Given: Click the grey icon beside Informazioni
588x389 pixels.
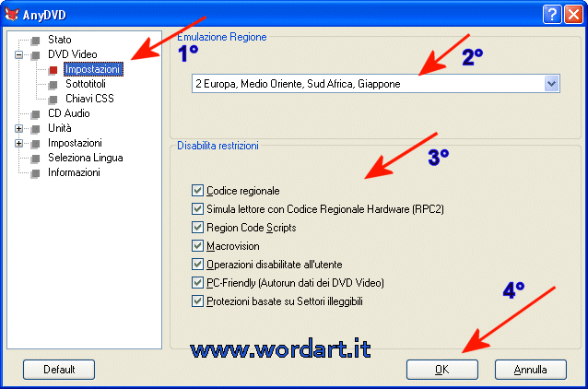Looking at the screenshot, I should [x=36, y=173].
